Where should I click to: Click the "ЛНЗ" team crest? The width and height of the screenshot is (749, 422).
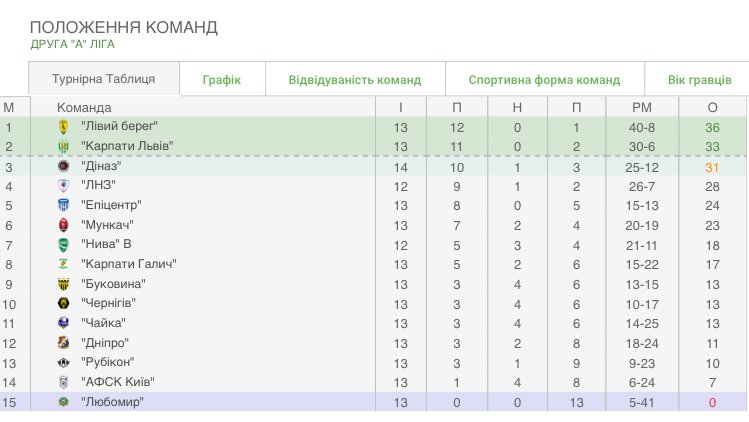coord(63,185)
